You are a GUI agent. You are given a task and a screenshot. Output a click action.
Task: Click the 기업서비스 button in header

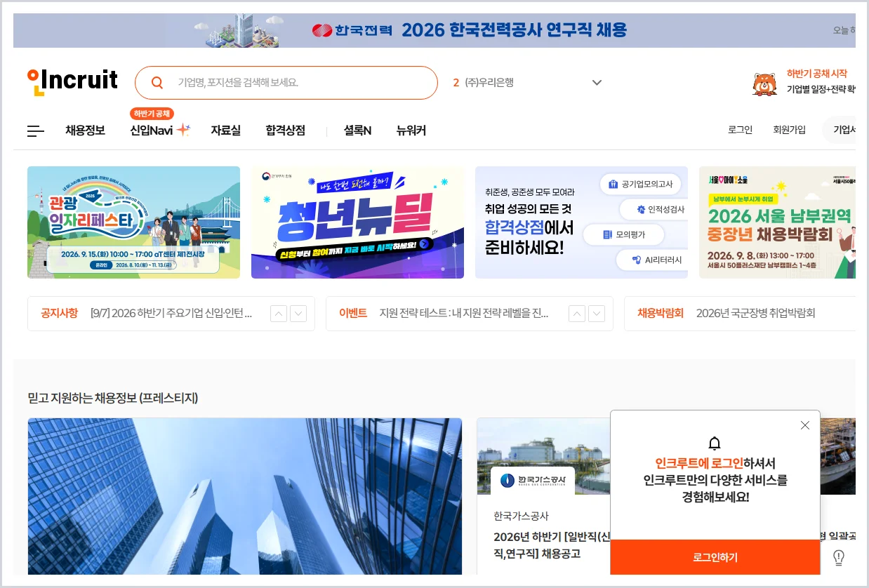[x=839, y=130]
